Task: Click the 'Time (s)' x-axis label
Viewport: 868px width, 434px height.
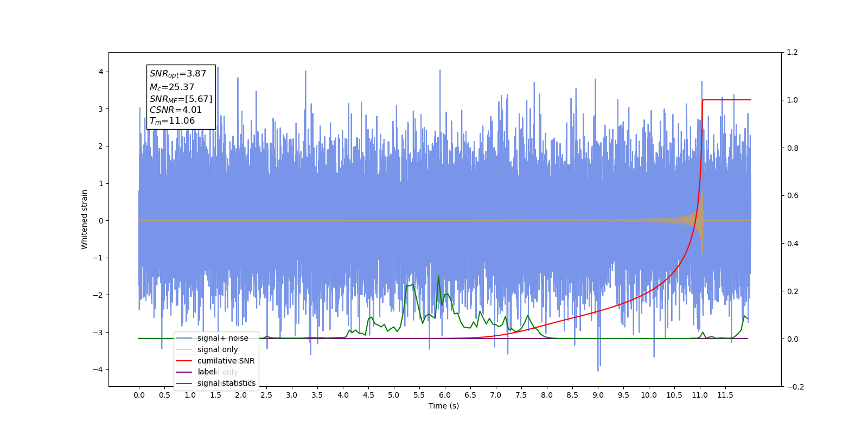Action: click(444, 406)
